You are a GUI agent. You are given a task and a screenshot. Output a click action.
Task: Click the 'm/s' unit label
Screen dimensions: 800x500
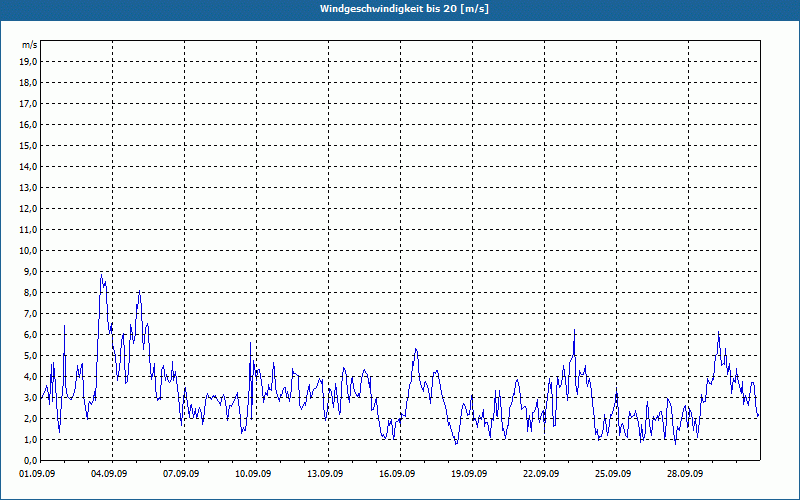pyautogui.click(x=30, y=45)
